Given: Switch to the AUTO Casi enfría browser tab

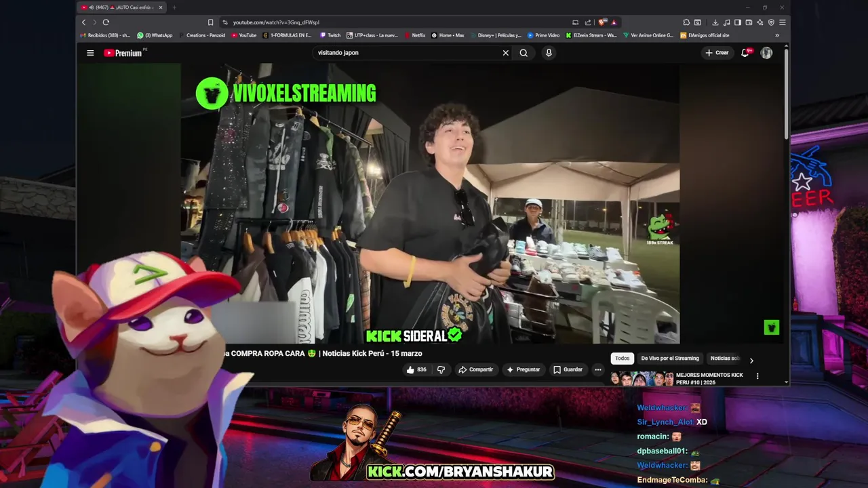Looking at the screenshot, I should (122, 7).
